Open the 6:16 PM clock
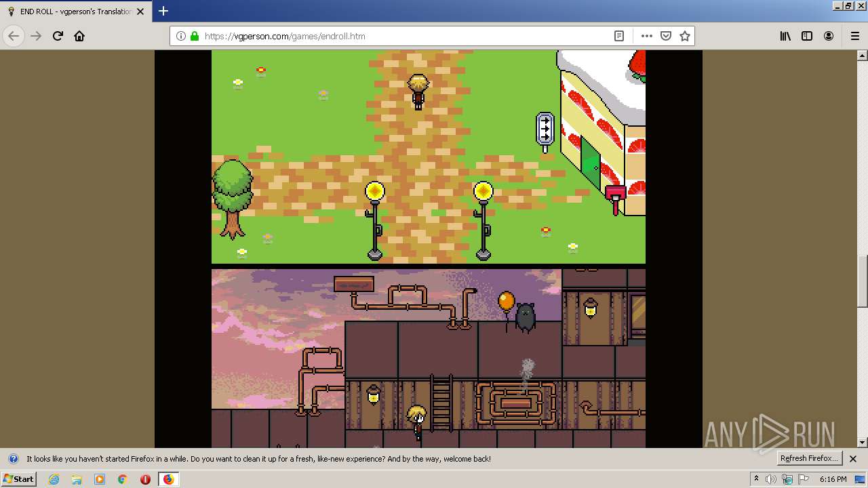868x488 pixels. pyautogui.click(x=833, y=479)
